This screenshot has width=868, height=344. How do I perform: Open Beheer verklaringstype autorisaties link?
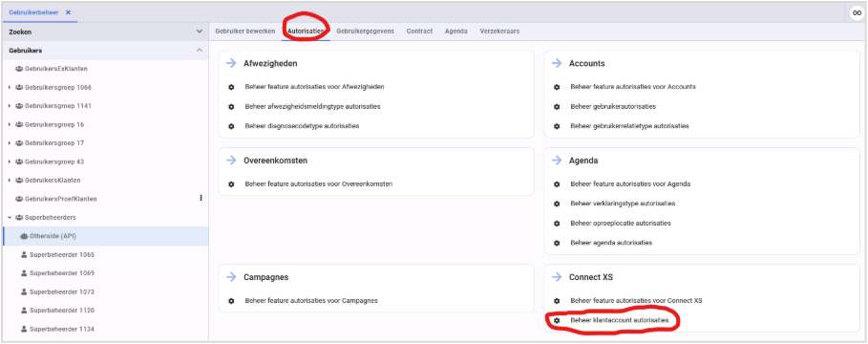(x=623, y=204)
